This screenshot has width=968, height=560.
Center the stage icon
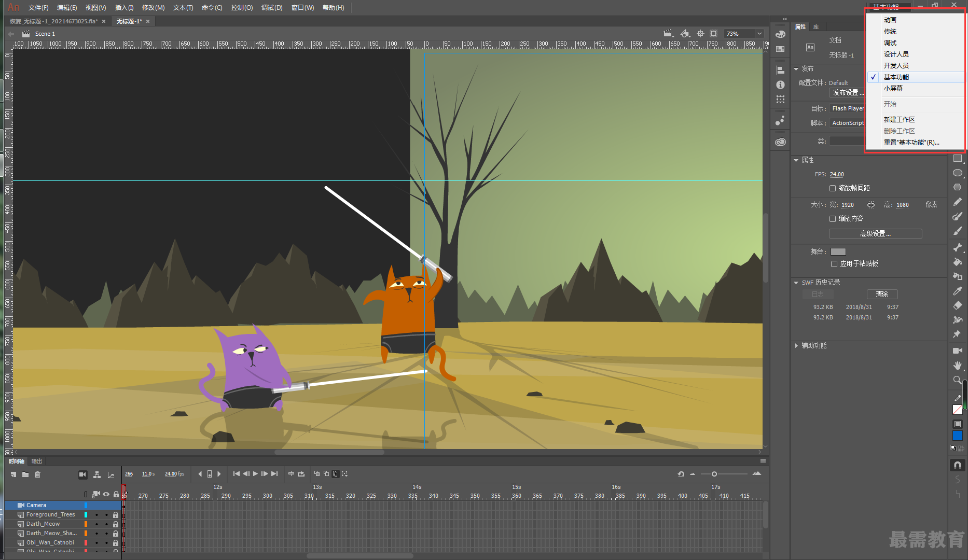coord(700,33)
